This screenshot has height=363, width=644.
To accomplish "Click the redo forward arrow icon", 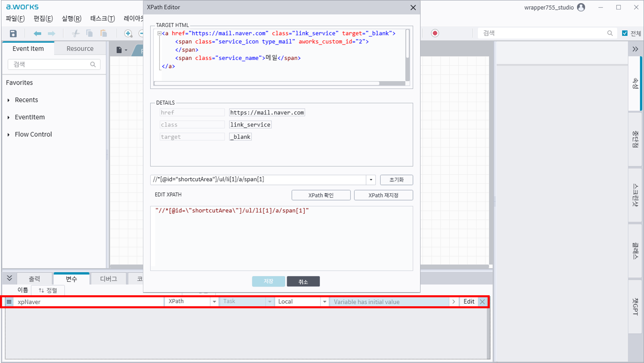I will 51,33.
